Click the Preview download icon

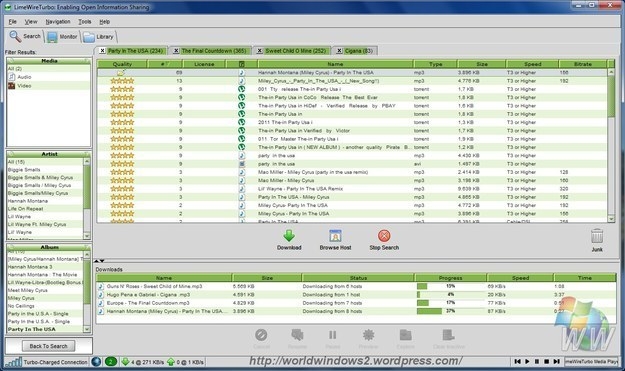click(x=368, y=335)
